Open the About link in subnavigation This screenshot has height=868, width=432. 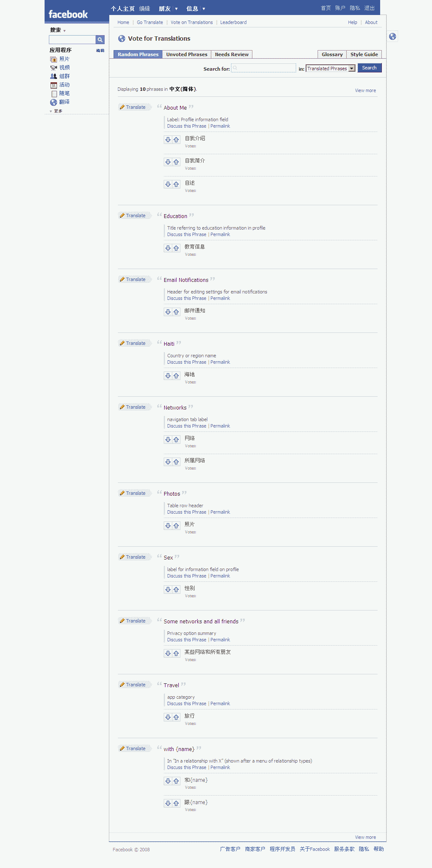tap(371, 22)
